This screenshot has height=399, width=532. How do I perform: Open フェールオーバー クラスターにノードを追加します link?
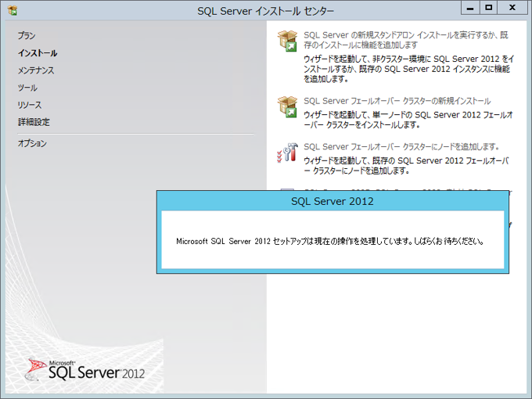point(401,147)
